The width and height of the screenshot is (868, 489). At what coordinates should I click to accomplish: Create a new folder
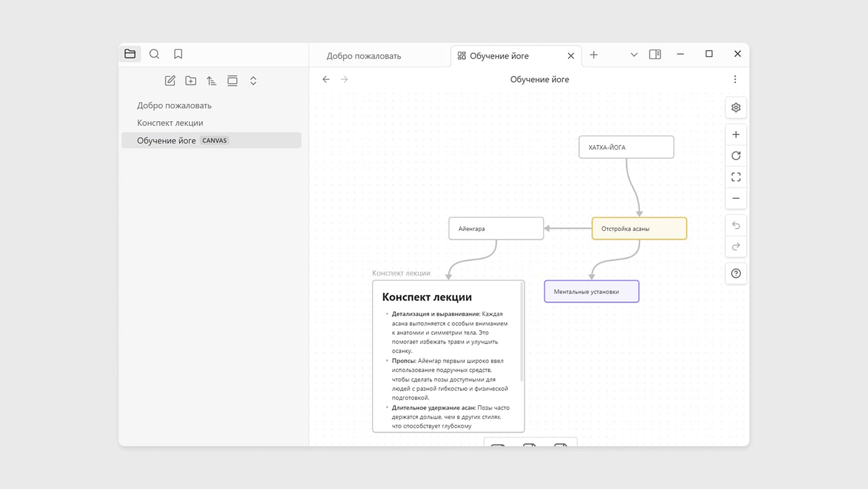click(x=191, y=81)
